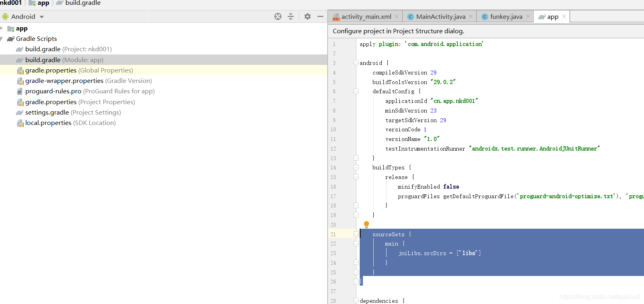Image resolution: width=644 pixels, height=304 pixels.
Task: Click the MainActivity.java class icon on tab
Action: pyautogui.click(x=411, y=17)
